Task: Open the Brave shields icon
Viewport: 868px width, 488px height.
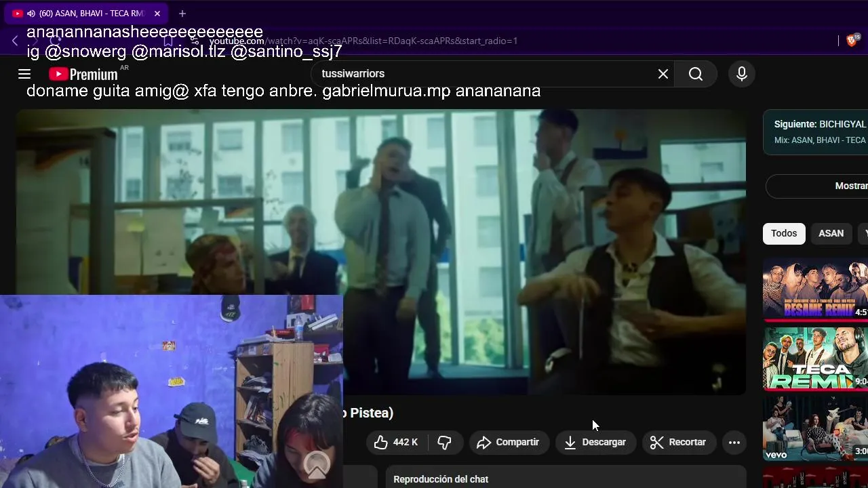Action: [x=852, y=41]
